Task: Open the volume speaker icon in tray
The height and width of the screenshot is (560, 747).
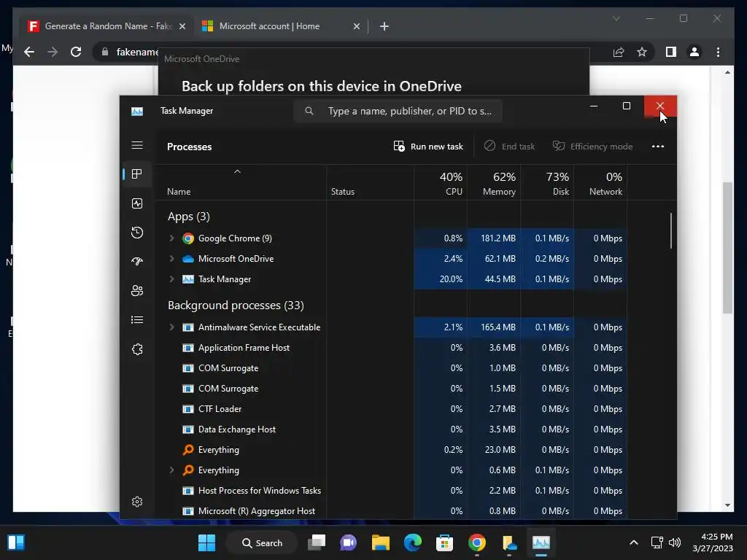Action: click(675, 542)
